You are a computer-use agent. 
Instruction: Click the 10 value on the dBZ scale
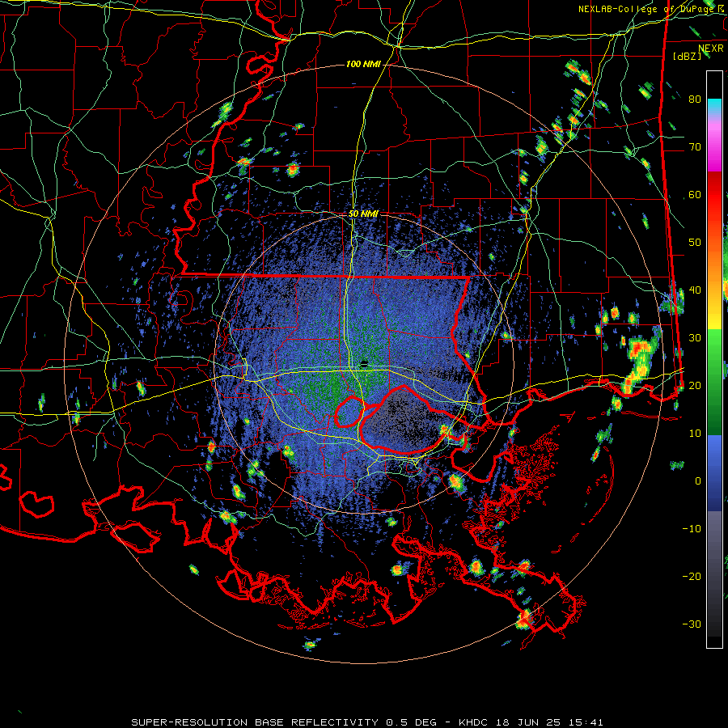[695, 434]
